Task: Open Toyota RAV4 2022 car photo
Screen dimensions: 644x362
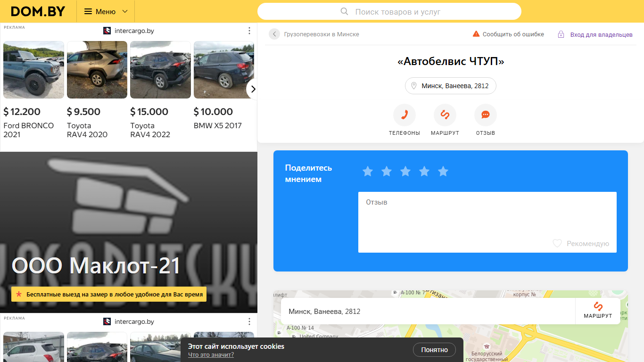Action: (160, 70)
